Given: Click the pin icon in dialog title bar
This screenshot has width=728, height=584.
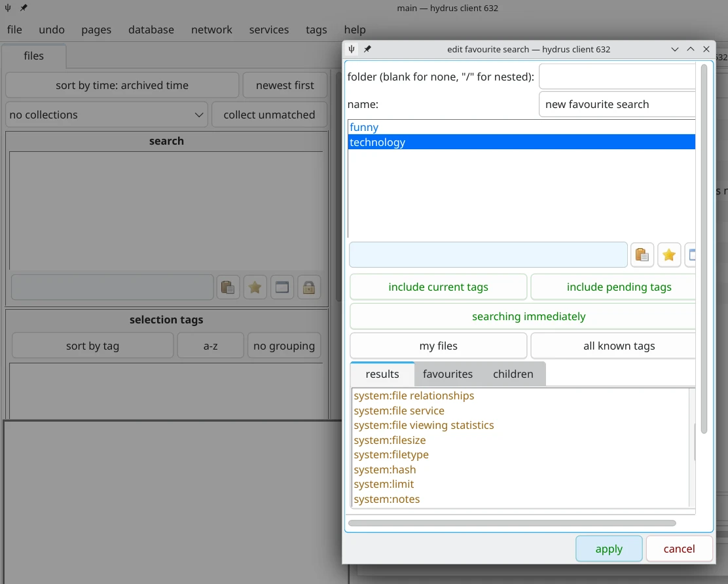Looking at the screenshot, I should [x=367, y=49].
